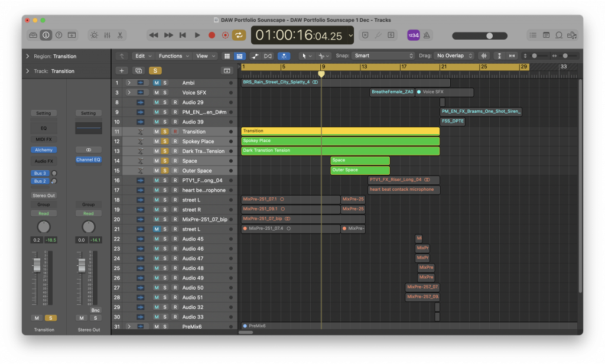Unsolo the Spokey Place track
Viewport: 605px width, 364px height.
coord(165,141)
